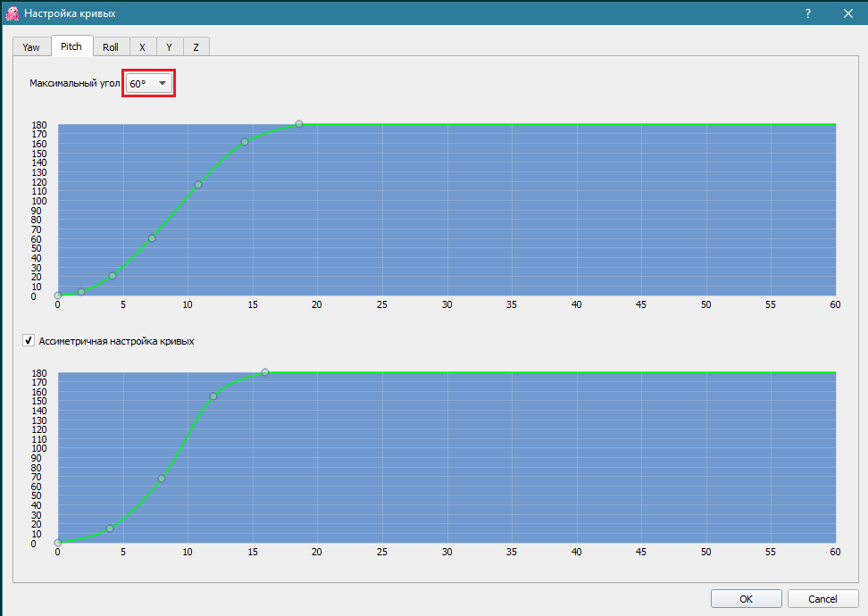Switch to the Yaw tab

[x=31, y=47]
